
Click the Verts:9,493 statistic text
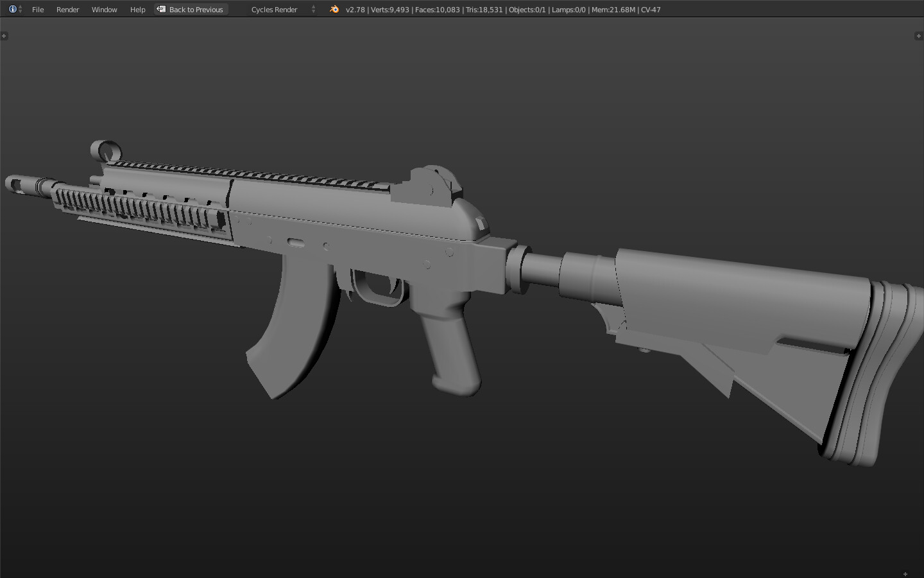(x=390, y=10)
